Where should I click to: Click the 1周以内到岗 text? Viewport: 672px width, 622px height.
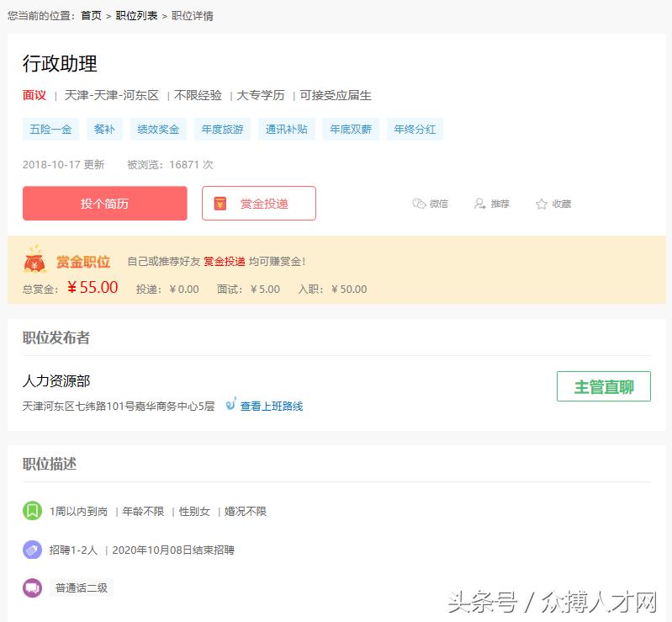tap(78, 512)
